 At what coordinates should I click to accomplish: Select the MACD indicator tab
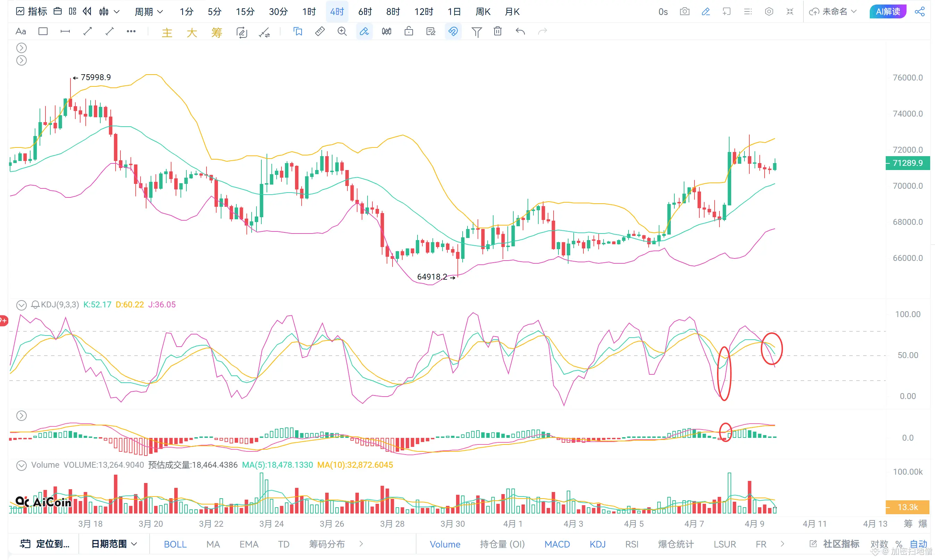click(x=557, y=544)
